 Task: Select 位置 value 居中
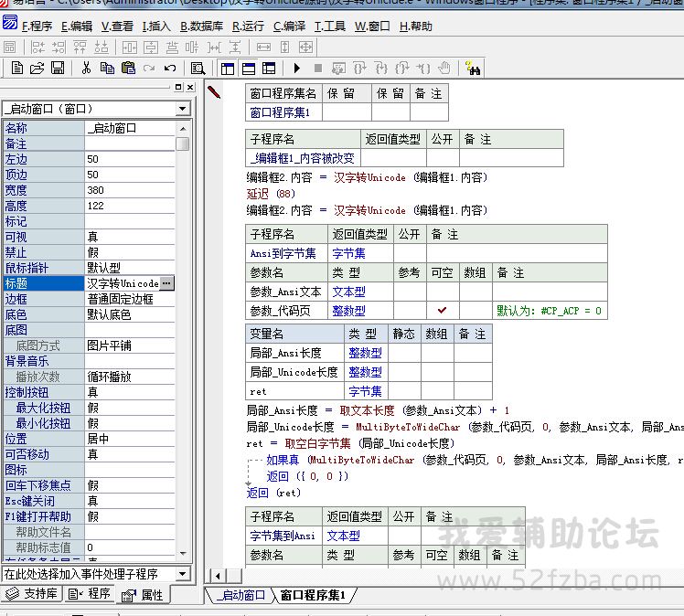130,439
